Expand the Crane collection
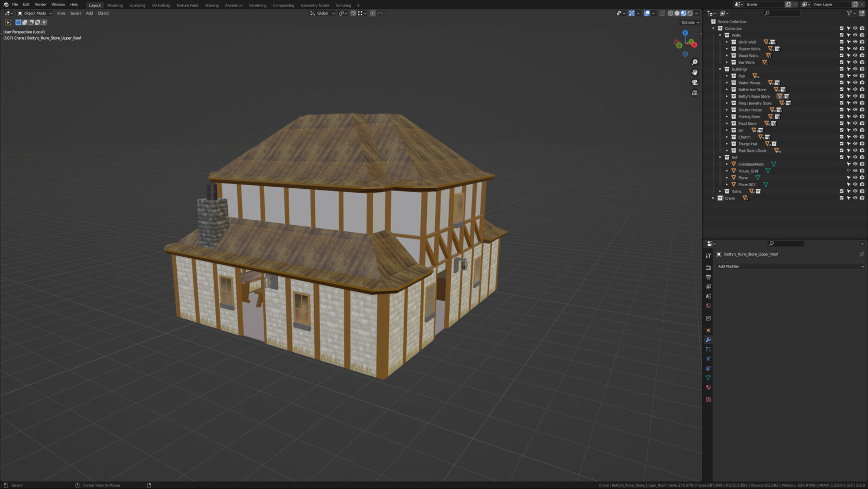Viewport: 868px width, 489px height. tap(713, 198)
